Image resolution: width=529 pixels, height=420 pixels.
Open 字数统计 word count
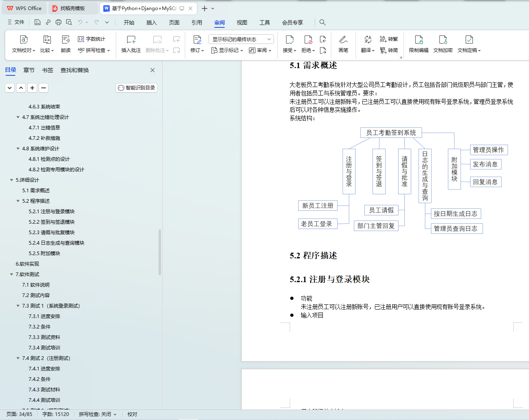[92, 39]
